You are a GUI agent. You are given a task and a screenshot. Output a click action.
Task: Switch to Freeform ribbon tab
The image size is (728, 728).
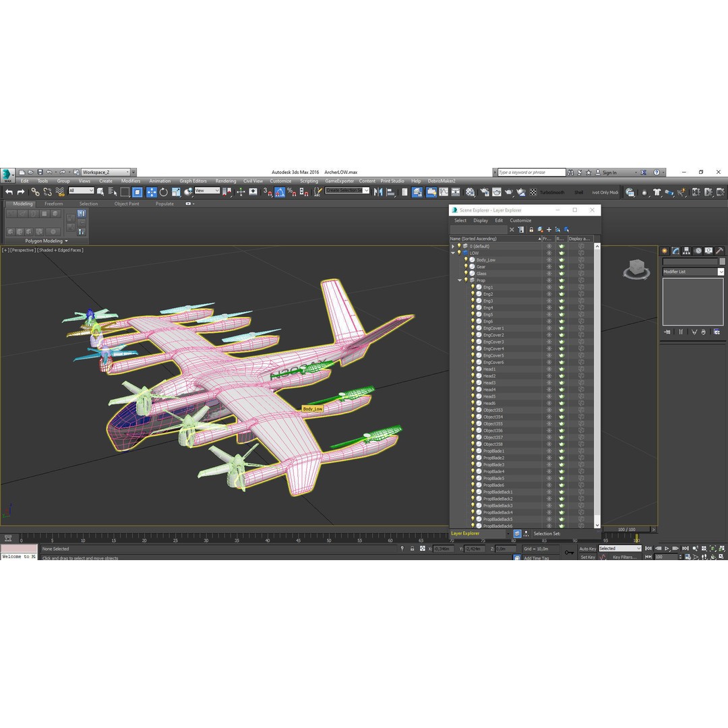click(53, 204)
